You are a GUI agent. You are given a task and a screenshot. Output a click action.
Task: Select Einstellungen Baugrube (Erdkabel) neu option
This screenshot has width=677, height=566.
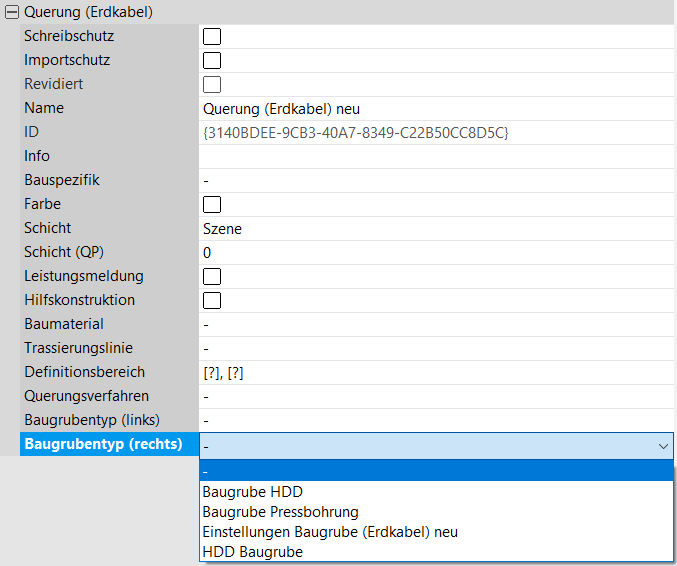[x=330, y=532]
